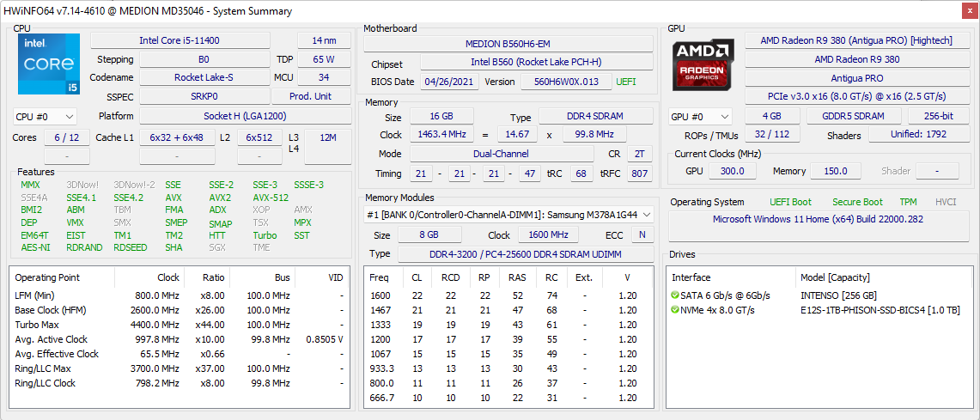980x420 pixels.
Task: Click the Ring/LLC Max row
Action: point(180,368)
